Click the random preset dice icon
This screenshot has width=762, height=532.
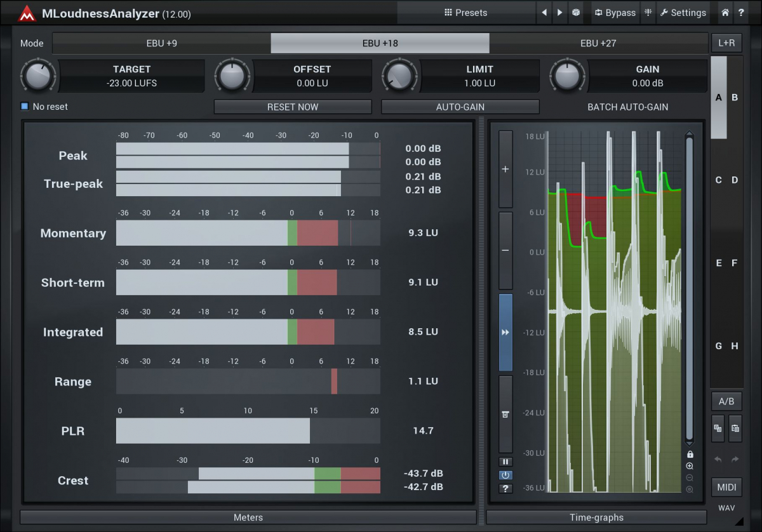[x=575, y=13]
